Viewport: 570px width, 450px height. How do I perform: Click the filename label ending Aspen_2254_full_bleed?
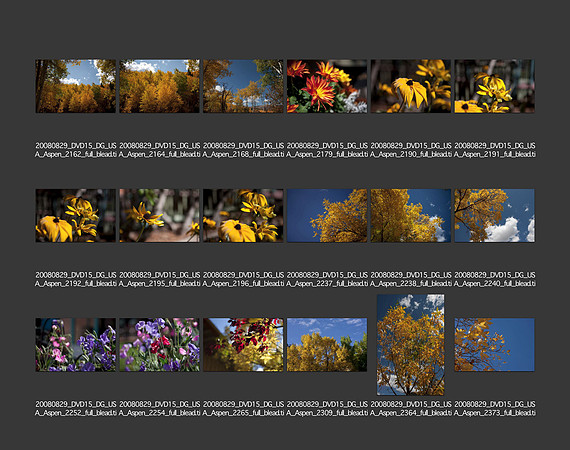(x=159, y=408)
